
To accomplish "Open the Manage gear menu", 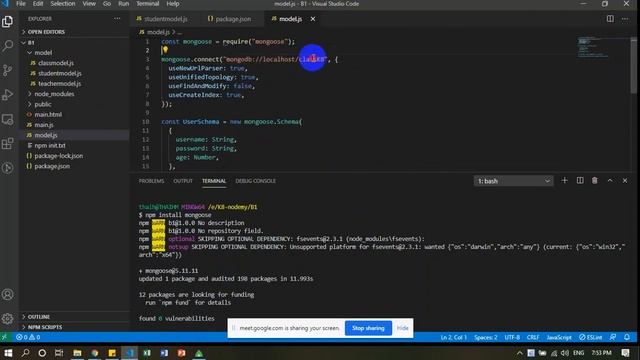I will (x=7, y=318).
